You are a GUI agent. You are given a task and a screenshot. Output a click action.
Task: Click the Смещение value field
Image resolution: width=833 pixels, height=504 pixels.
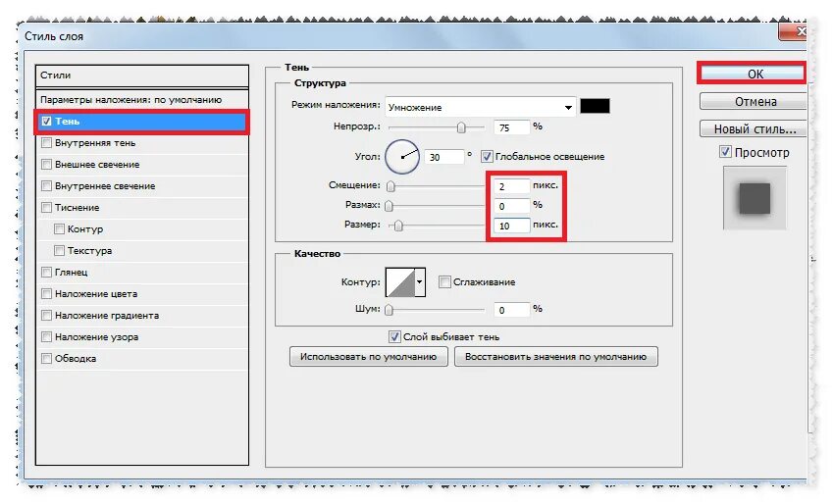coord(512,186)
